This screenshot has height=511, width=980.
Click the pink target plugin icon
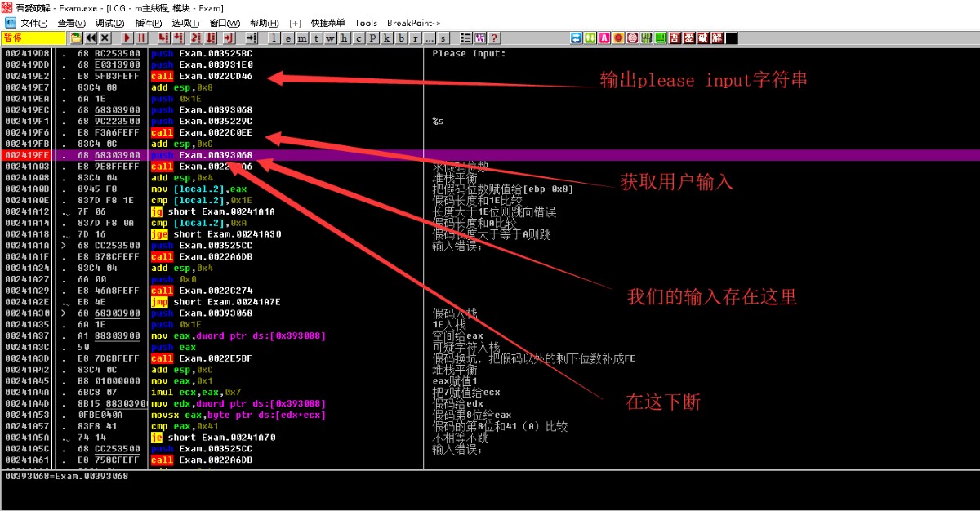pyautogui.click(x=632, y=38)
